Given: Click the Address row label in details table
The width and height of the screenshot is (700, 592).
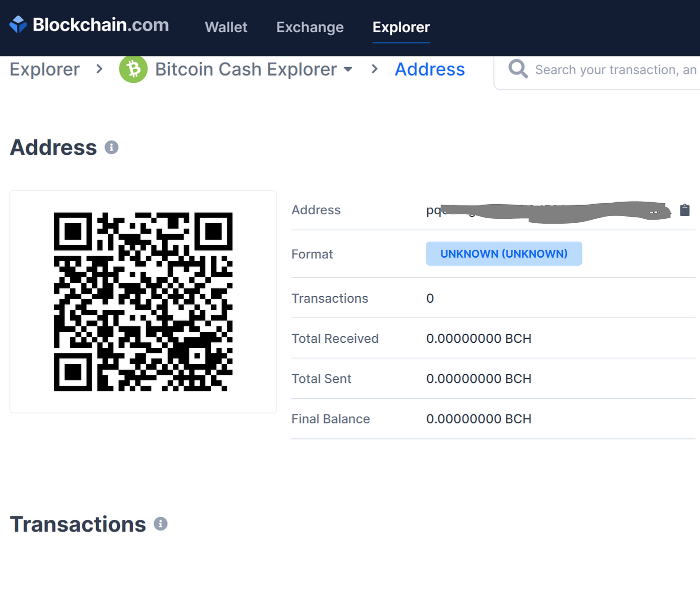Looking at the screenshot, I should [316, 210].
